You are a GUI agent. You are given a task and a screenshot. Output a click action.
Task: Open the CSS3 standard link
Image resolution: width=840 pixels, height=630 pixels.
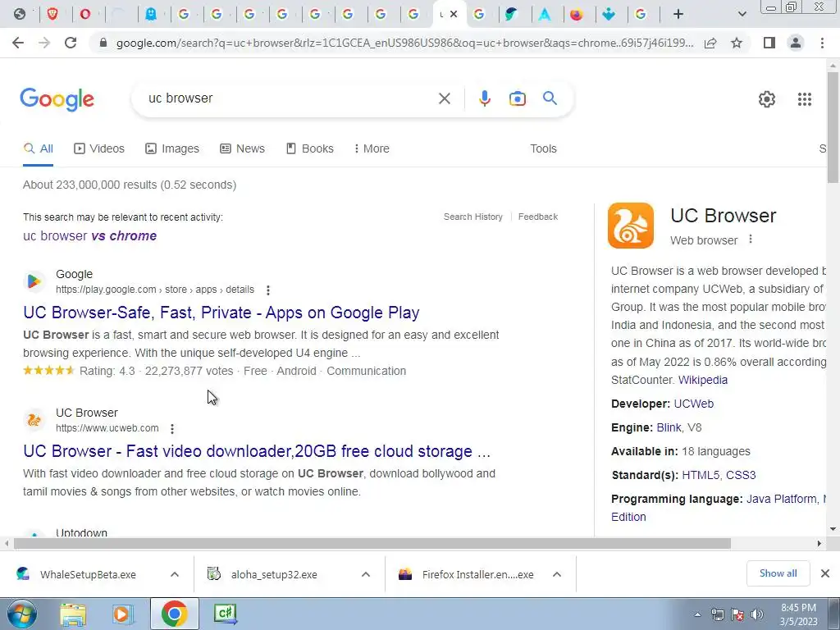tap(741, 475)
